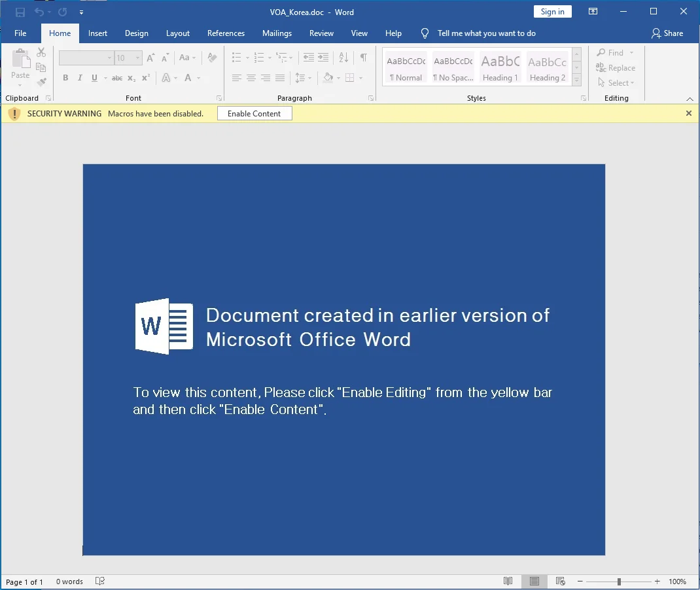This screenshot has width=700, height=590.
Task: Open the Select dropdown in Editing
Action: [x=616, y=83]
